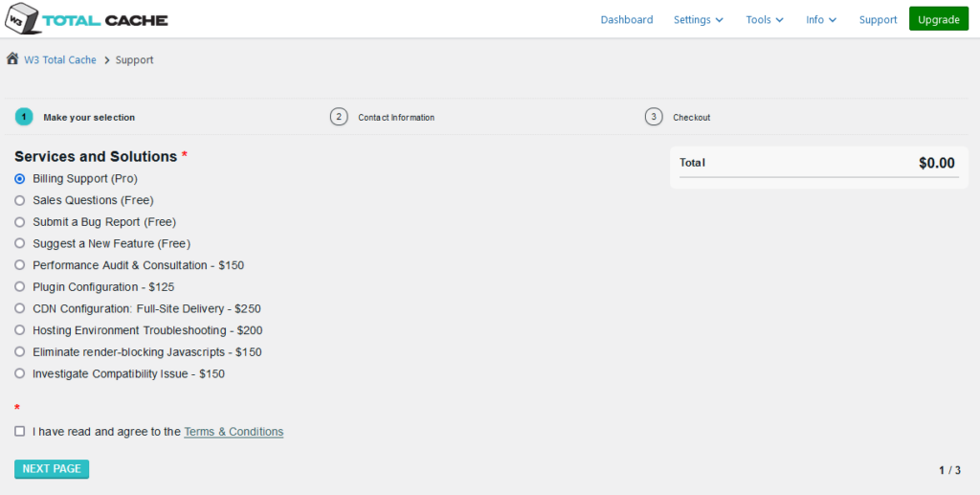Open the Tools dropdown menu

click(x=765, y=19)
